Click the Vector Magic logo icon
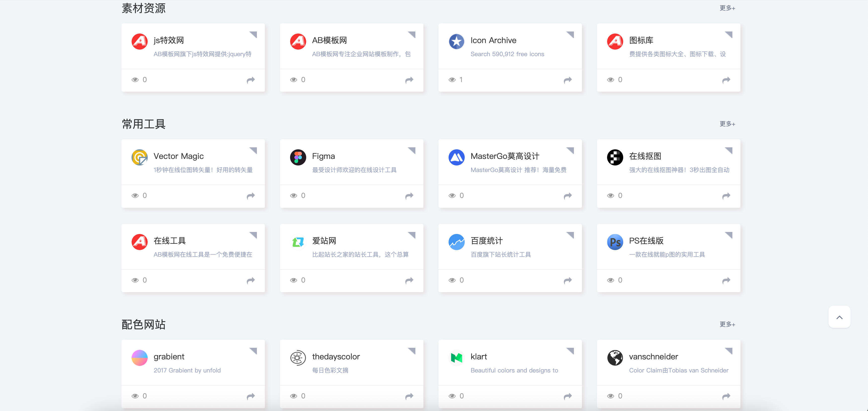Viewport: 868px width, 411px height. [x=139, y=157]
